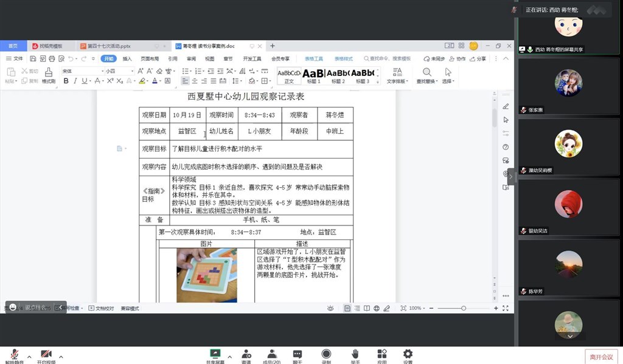Screen dimensions: 623x364
Task: Open the 表格工具 ribbon tab
Action: pos(314,59)
